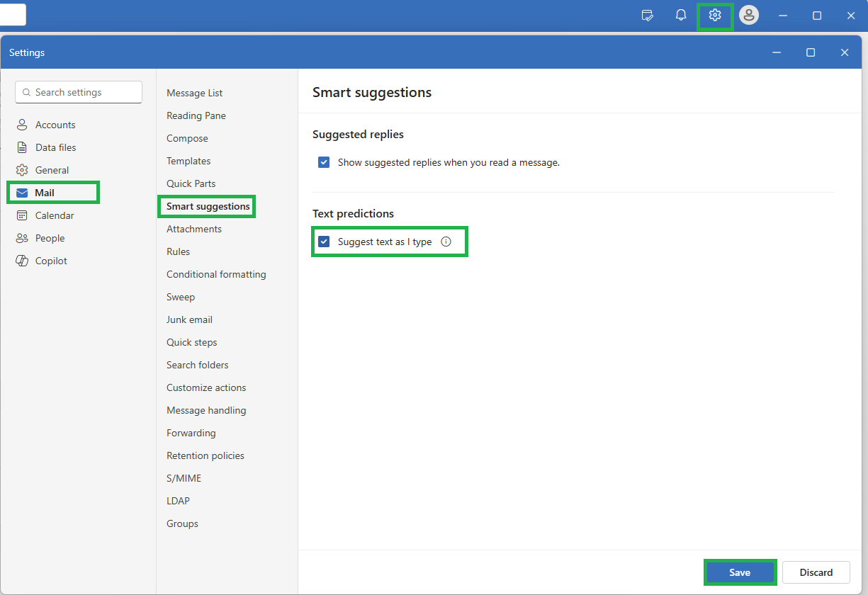868x595 pixels.
Task: Open the Attachments settings
Action: [194, 229]
